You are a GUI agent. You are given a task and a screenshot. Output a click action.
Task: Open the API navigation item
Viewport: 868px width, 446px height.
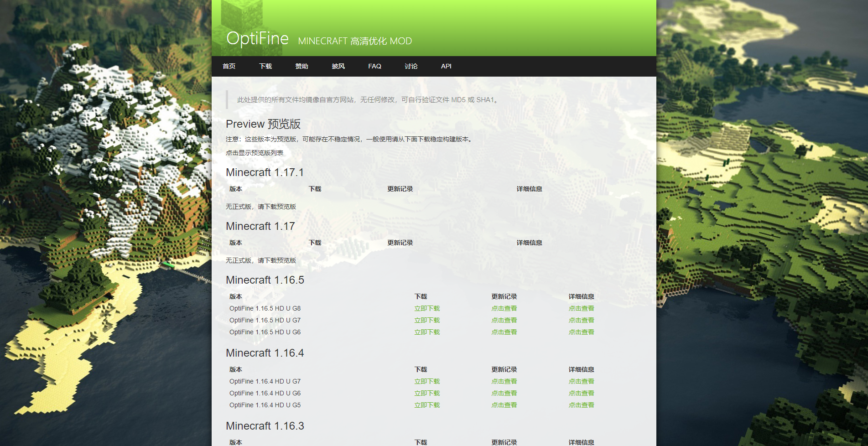point(446,66)
